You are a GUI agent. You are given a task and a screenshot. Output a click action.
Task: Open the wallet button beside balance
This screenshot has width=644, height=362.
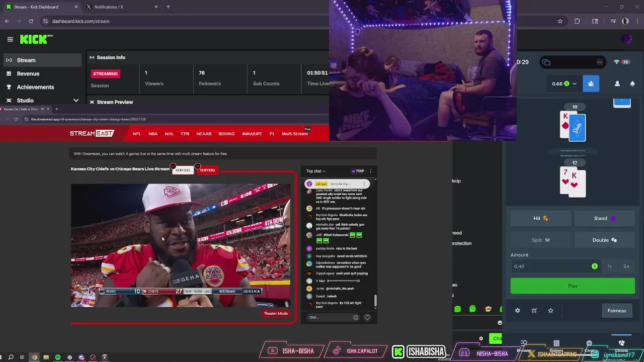click(x=591, y=83)
